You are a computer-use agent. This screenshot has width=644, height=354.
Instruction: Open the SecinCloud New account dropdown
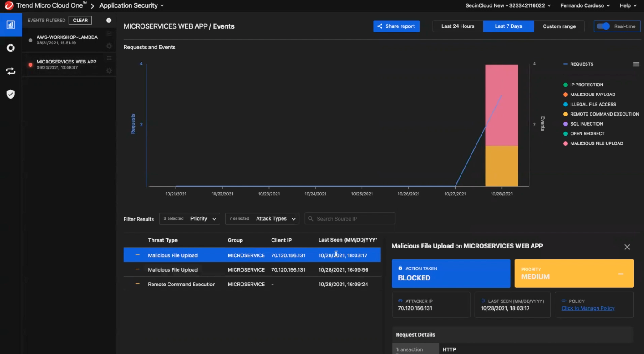point(508,5)
